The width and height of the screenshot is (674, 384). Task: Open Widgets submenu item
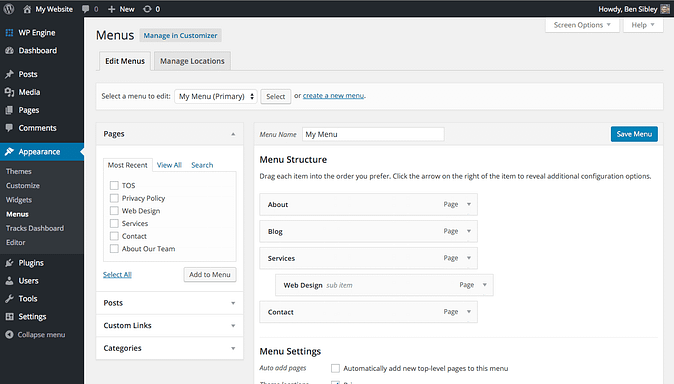coord(19,200)
